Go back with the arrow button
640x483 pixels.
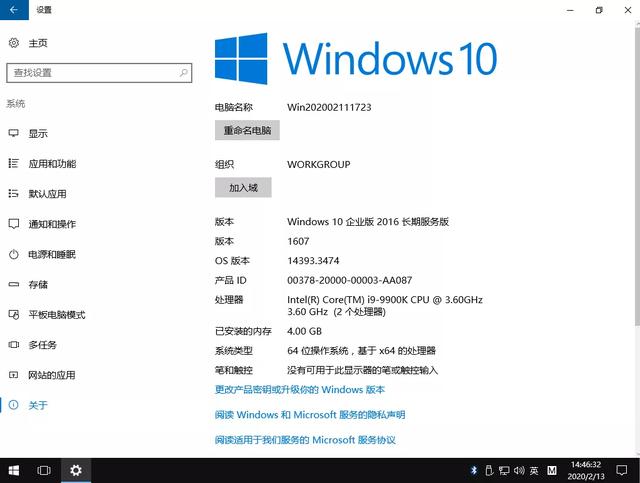coord(14,10)
